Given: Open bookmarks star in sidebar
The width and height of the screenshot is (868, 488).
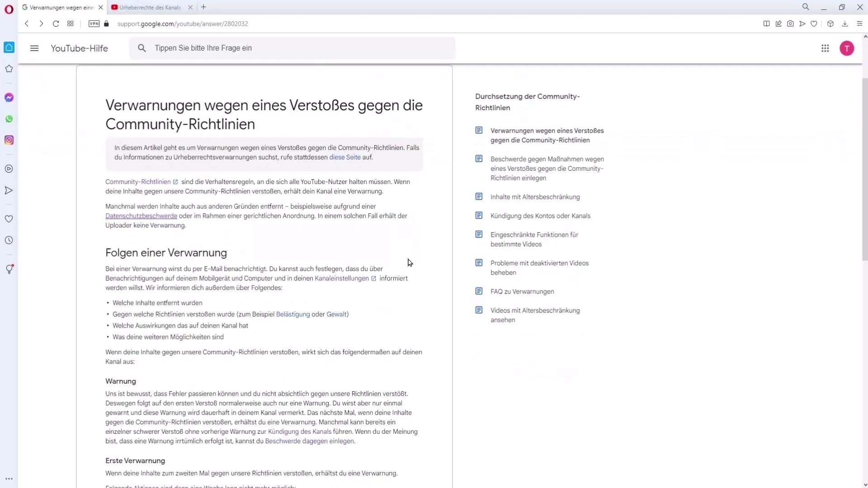Looking at the screenshot, I should coord(9,69).
